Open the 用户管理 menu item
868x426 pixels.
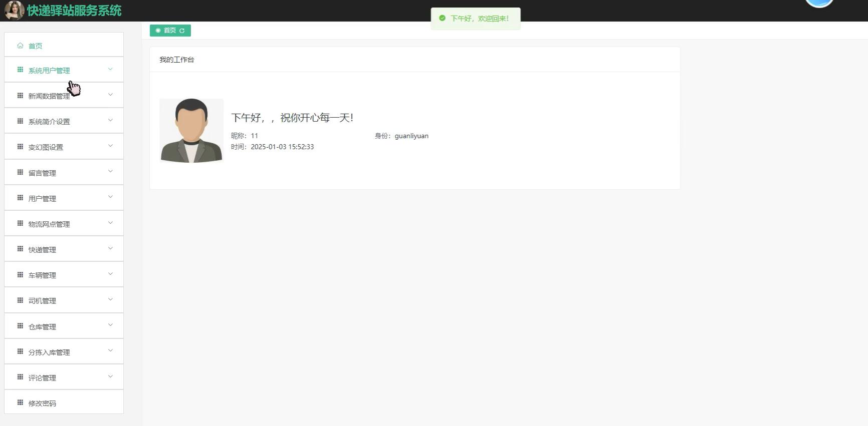64,198
